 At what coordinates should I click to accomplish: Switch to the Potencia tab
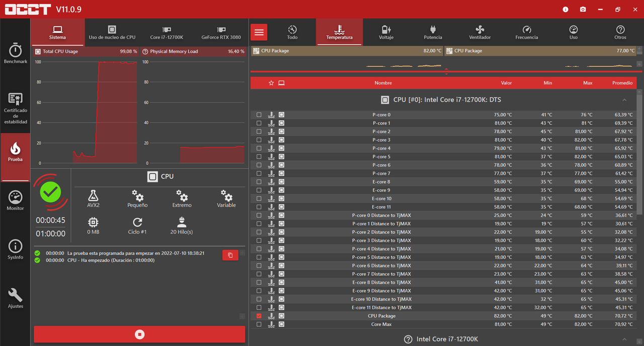click(x=433, y=32)
